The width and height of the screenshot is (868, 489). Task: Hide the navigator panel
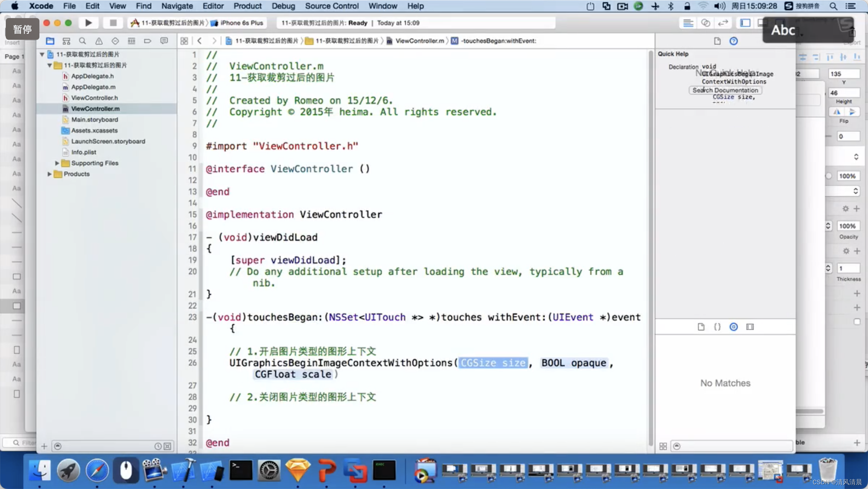745,23
